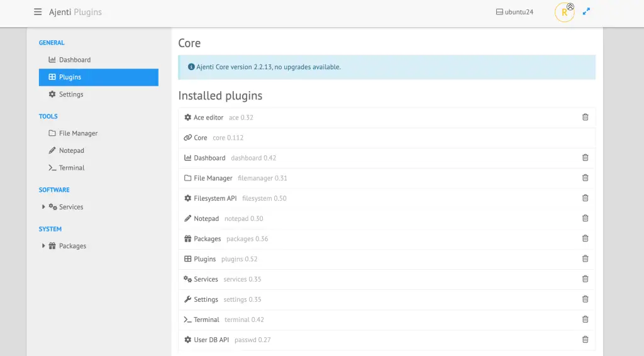Delete the File Manager plugin
This screenshot has width=644, height=356.
pyautogui.click(x=586, y=178)
